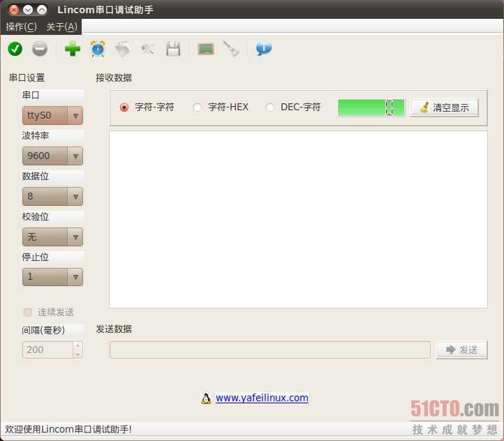The height and width of the screenshot is (441, 504).
Task: Open the stop bits dropdown showing 1
Action: tap(53, 277)
